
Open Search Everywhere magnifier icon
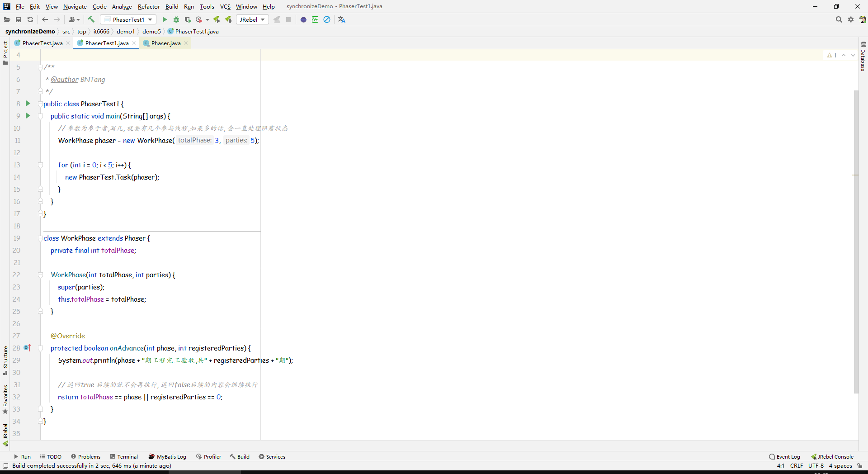coord(839,19)
